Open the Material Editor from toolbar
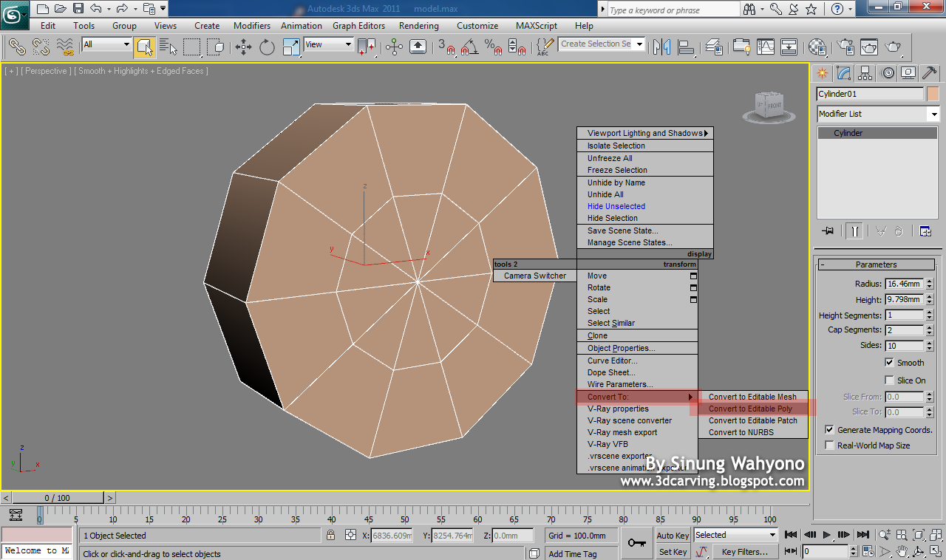The width and height of the screenshot is (946, 560). [x=817, y=47]
